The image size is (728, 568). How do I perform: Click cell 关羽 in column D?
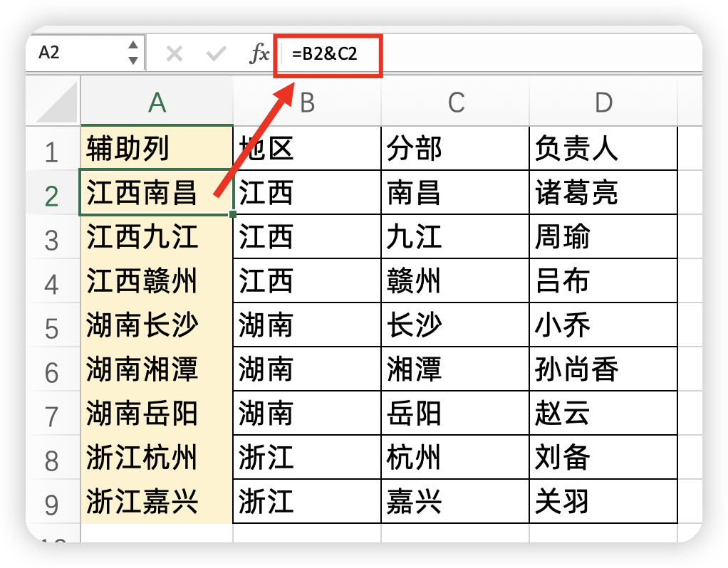click(x=603, y=501)
